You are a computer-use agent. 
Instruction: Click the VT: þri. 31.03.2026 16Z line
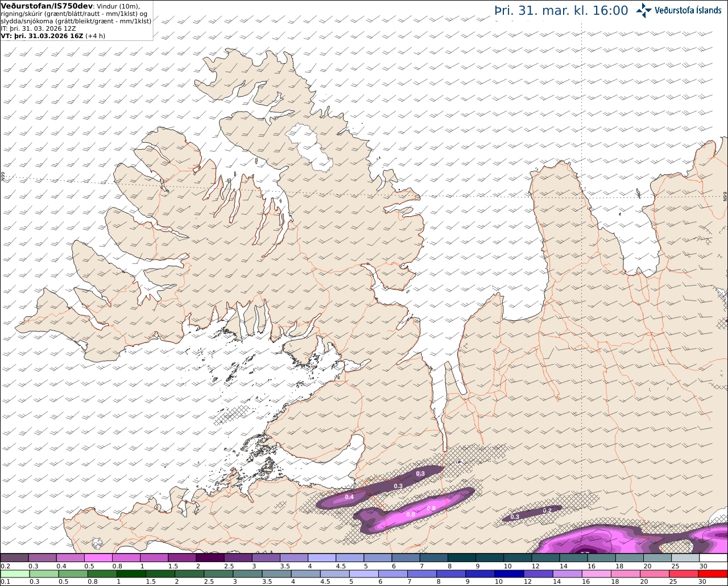(x=53, y=36)
